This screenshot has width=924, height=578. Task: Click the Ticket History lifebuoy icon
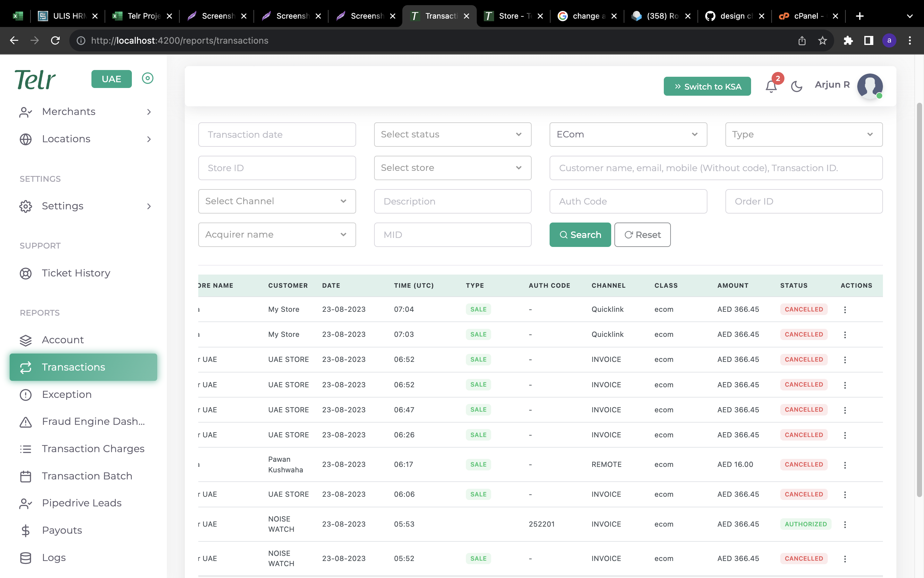click(26, 273)
